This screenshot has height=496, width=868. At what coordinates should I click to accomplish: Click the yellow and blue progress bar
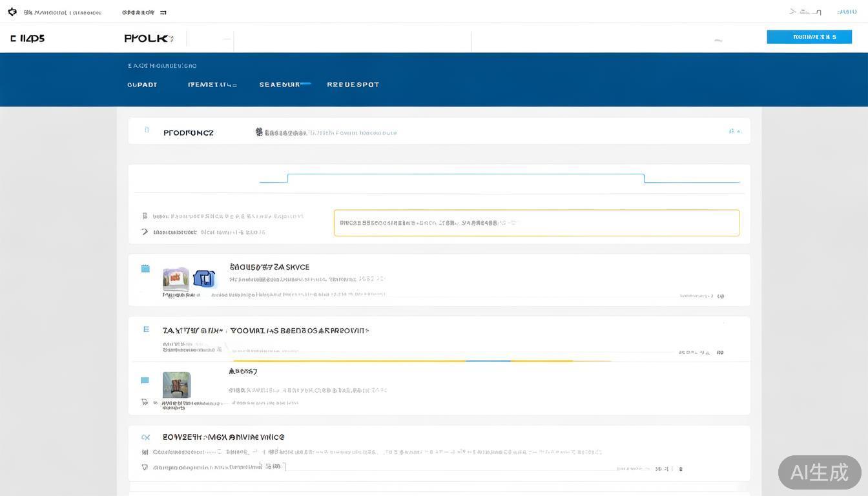(x=422, y=360)
